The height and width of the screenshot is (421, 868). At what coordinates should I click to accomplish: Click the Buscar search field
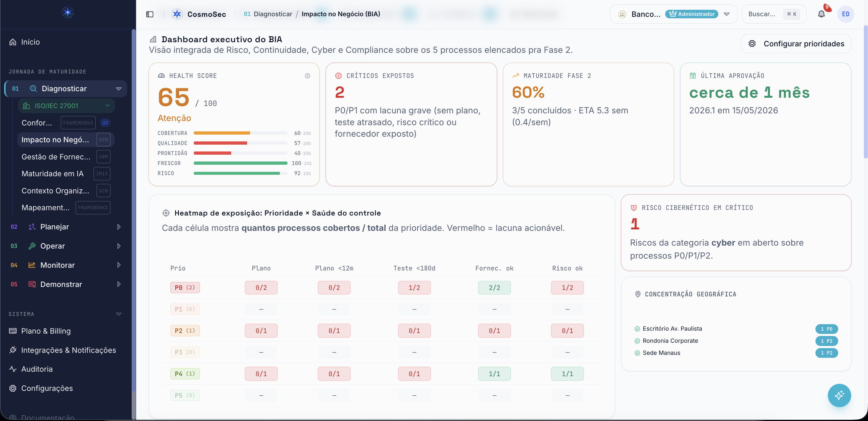(x=774, y=14)
